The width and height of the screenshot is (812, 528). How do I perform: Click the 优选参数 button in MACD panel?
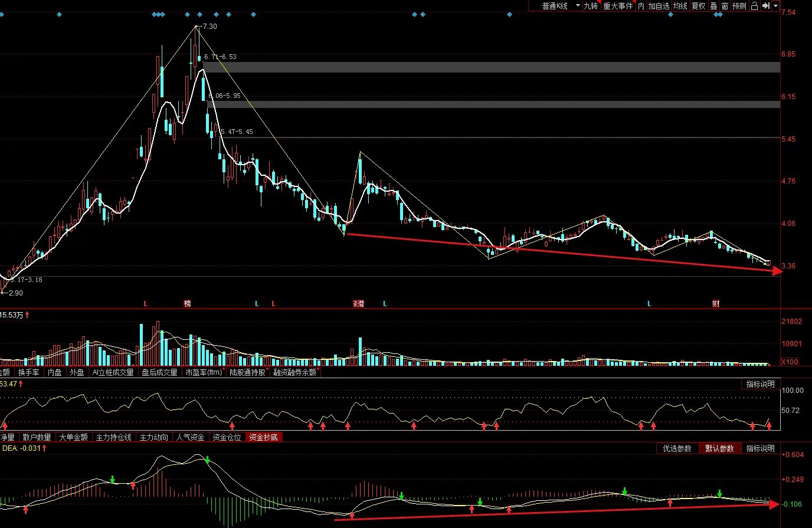677,448
